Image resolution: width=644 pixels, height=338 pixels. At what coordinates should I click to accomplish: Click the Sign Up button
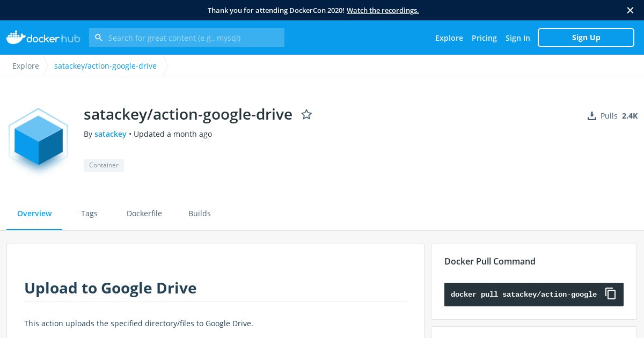click(x=586, y=38)
